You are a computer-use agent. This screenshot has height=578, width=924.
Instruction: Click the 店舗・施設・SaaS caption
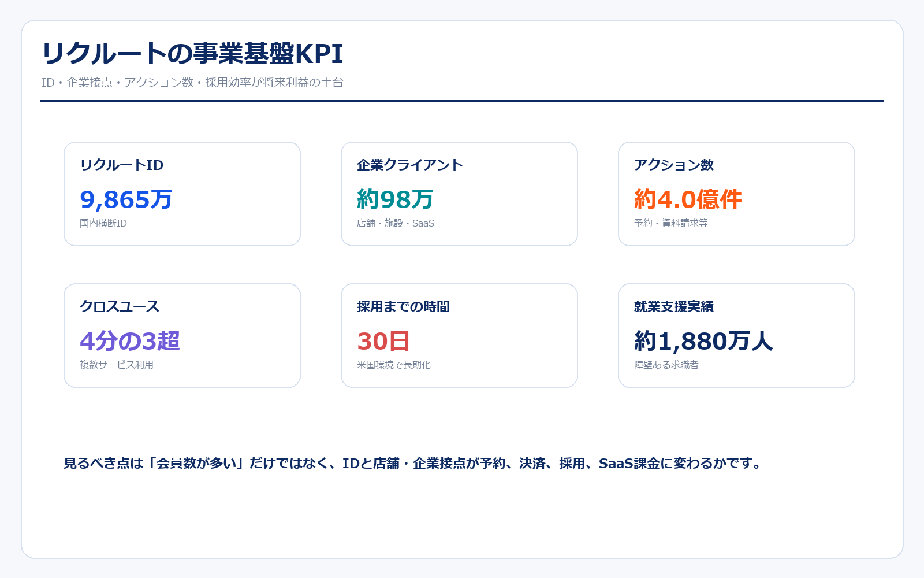(396, 223)
